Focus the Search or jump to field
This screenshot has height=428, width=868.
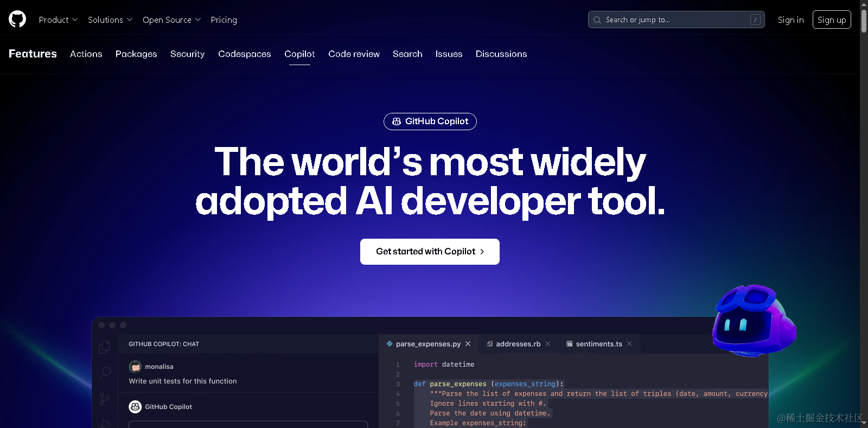click(x=676, y=20)
